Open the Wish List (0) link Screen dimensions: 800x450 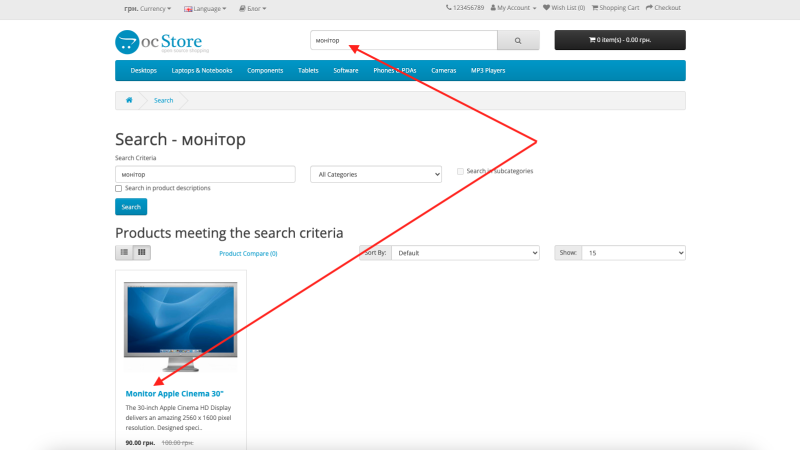point(564,8)
